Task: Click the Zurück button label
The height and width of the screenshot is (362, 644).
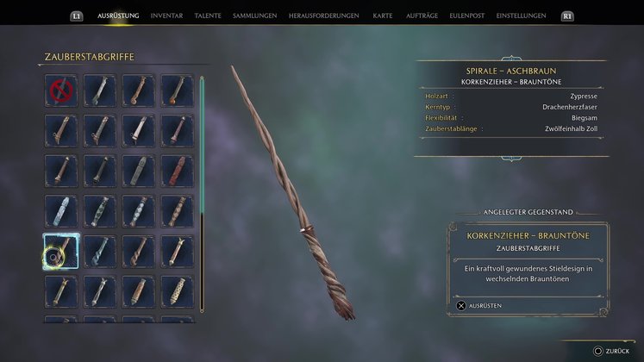Action: pos(617,352)
